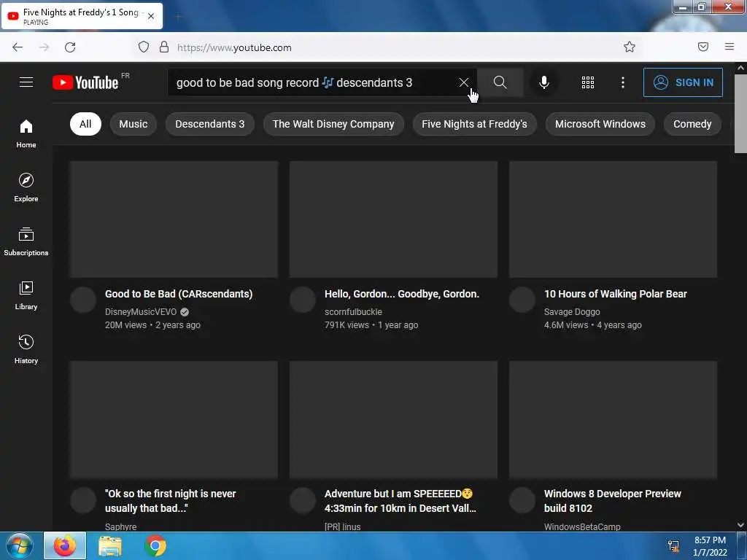This screenshot has width=747, height=560.
Task: Open the DisneyMusicVEVO channel link
Action: click(x=141, y=312)
